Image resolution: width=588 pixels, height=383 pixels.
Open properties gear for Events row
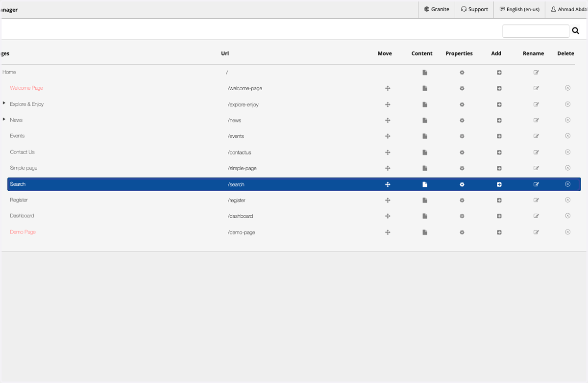(x=462, y=136)
